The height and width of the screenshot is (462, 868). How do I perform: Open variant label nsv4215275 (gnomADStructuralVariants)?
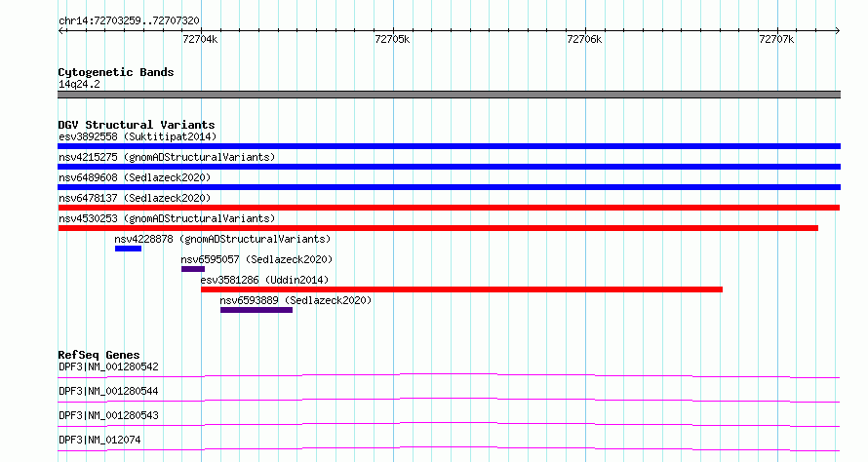(167, 157)
